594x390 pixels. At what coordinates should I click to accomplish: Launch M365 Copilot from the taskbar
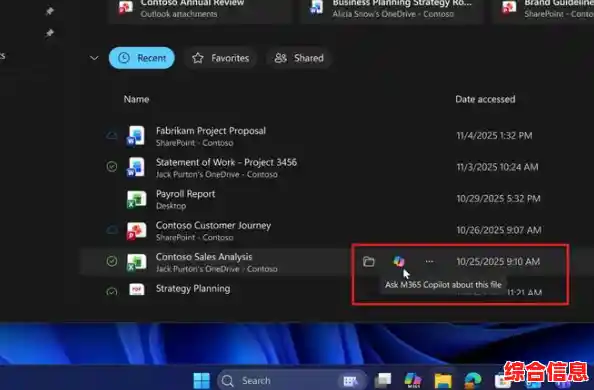coord(413,380)
